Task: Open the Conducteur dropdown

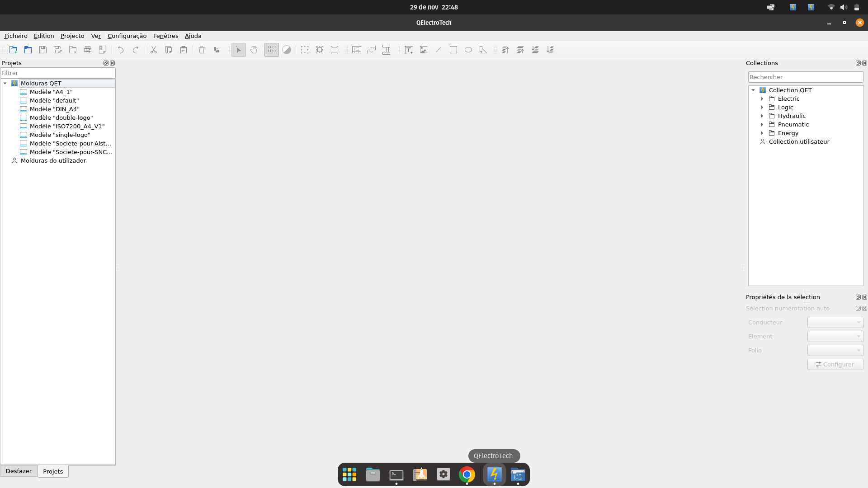Action: tap(835, 322)
